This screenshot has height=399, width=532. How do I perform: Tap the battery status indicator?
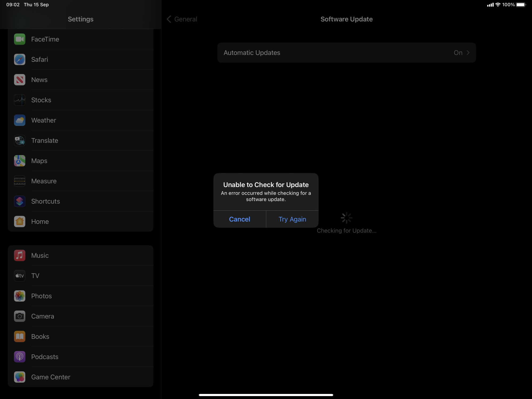(x=521, y=5)
